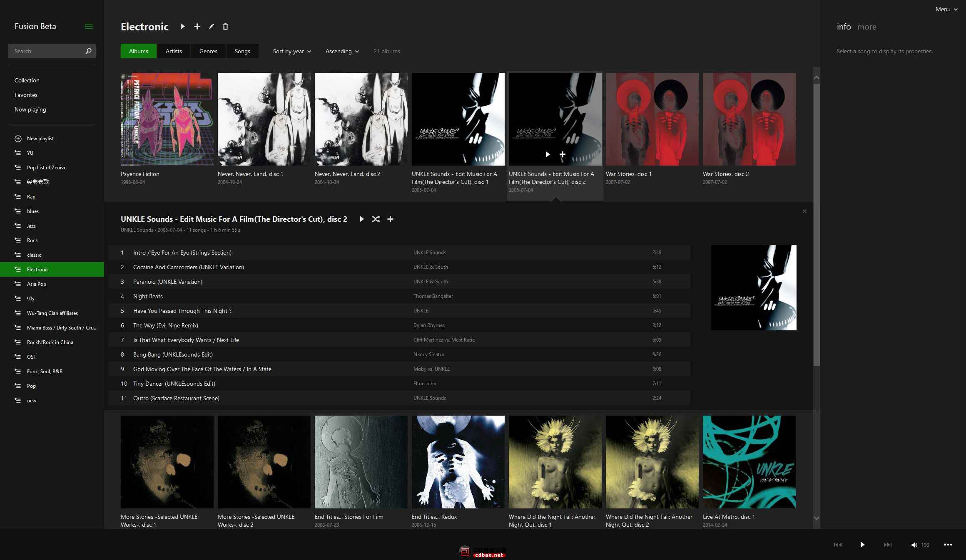Toggle the green hamburger sidebar menu

pyautogui.click(x=89, y=26)
